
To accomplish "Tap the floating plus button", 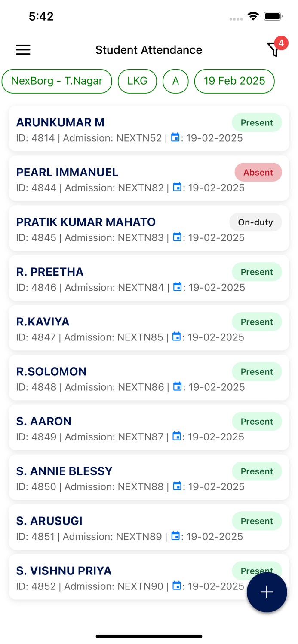I will (x=267, y=592).
